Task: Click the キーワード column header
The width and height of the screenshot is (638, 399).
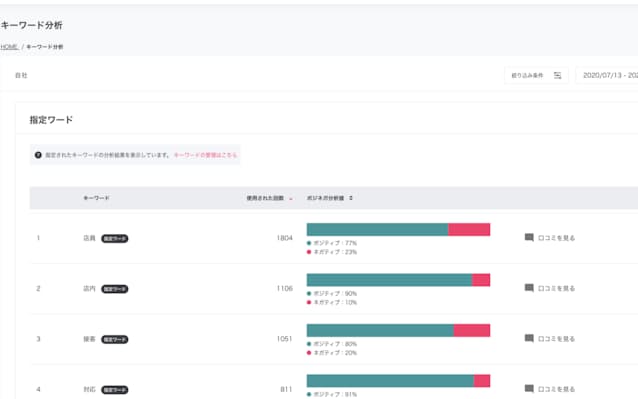Action: pyautogui.click(x=96, y=198)
